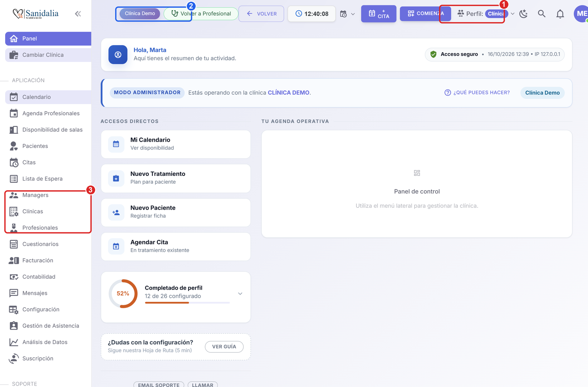588x387 pixels.
Task: Open the Agendar Cita shortcut card
Action: (176, 247)
